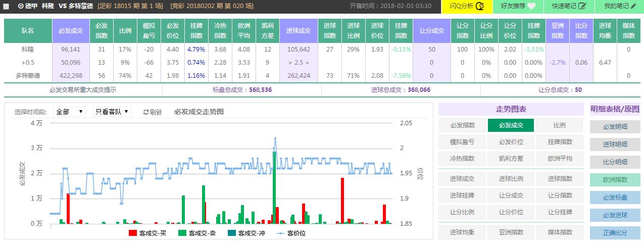The image size is (644, 243).
Task: Switch chart to 模拟盈亏
Action: (x=462, y=142)
